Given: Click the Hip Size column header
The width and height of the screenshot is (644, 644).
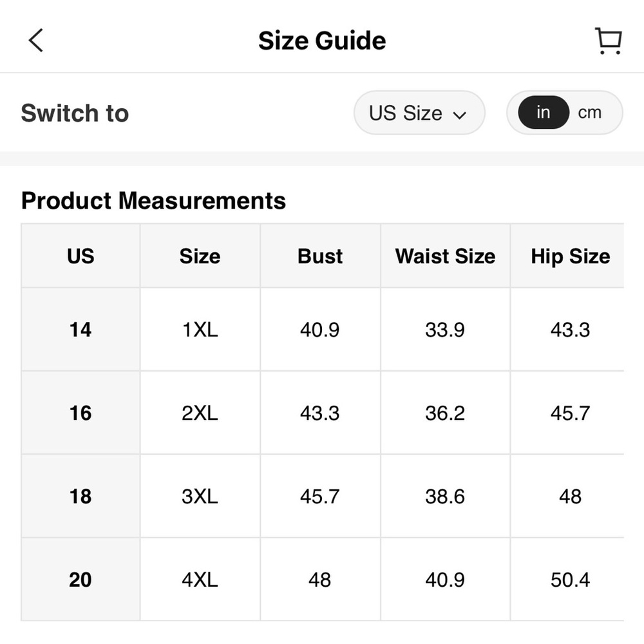Looking at the screenshot, I should coord(570,256).
